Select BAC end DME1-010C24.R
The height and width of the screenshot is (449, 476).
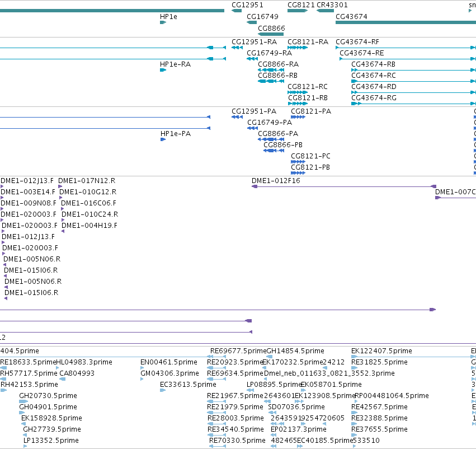[x=89, y=214]
